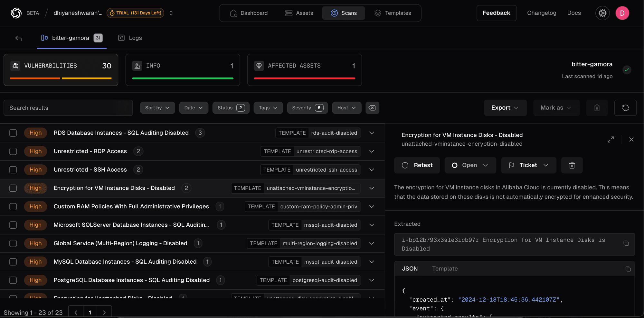Check the RDS Database Instances row
The image size is (644, 318).
[13, 133]
